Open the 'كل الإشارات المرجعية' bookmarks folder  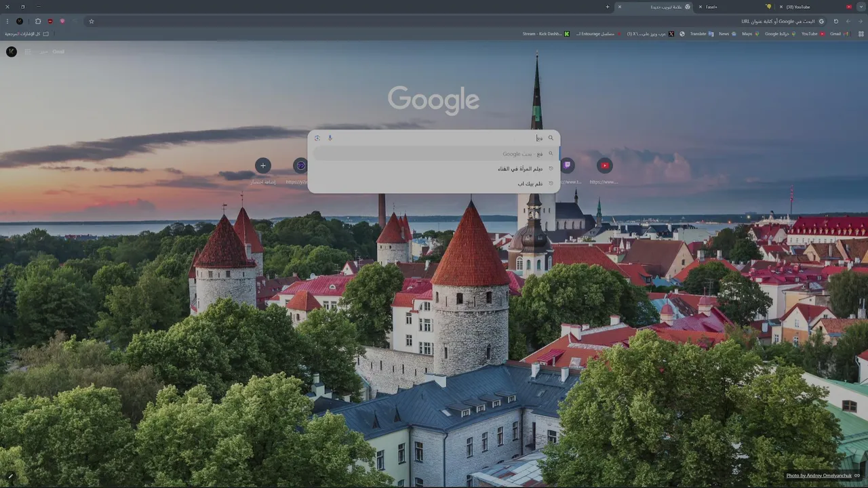26,34
